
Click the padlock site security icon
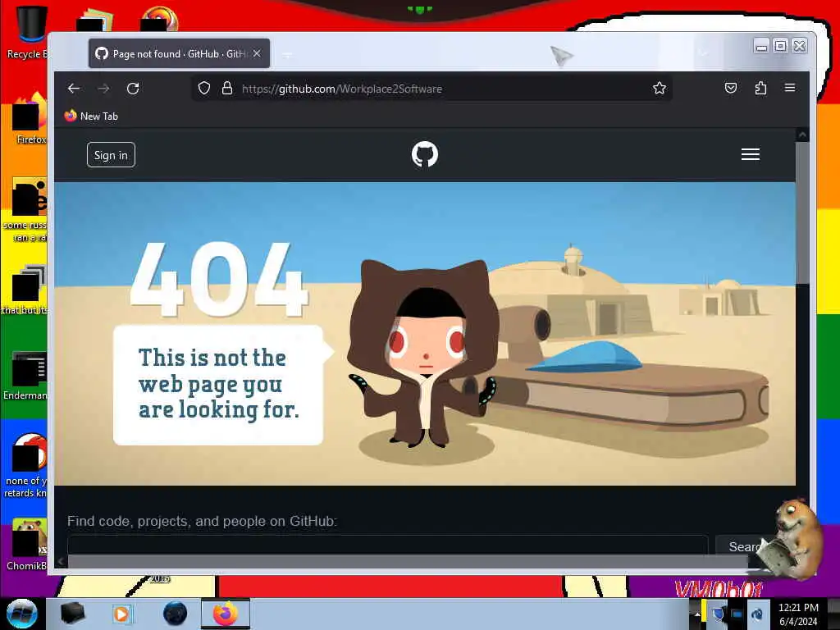227,88
